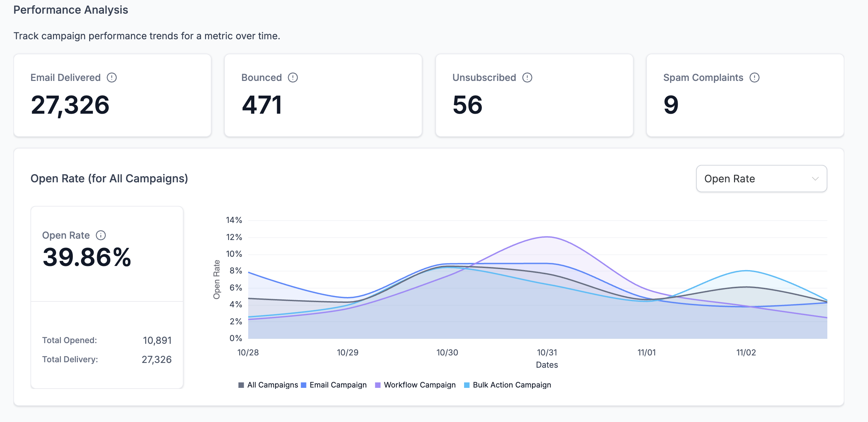Select the Email Delivered summary card
The height and width of the screenshot is (422, 868).
click(x=113, y=96)
